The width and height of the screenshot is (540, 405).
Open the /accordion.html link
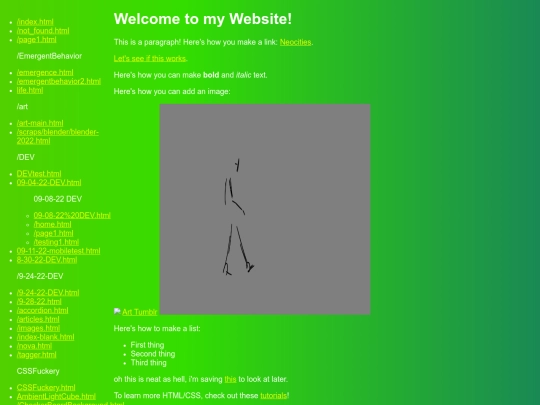click(x=42, y=311)
